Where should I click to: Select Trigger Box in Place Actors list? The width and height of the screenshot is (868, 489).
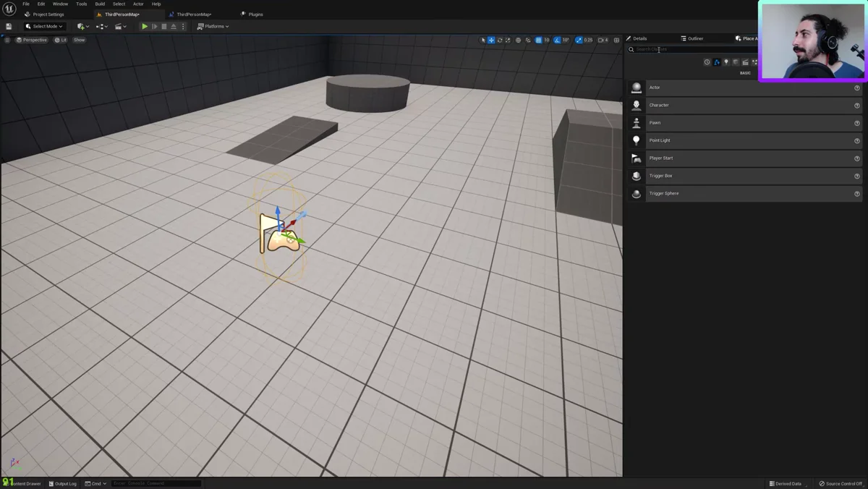pos(745,176)
